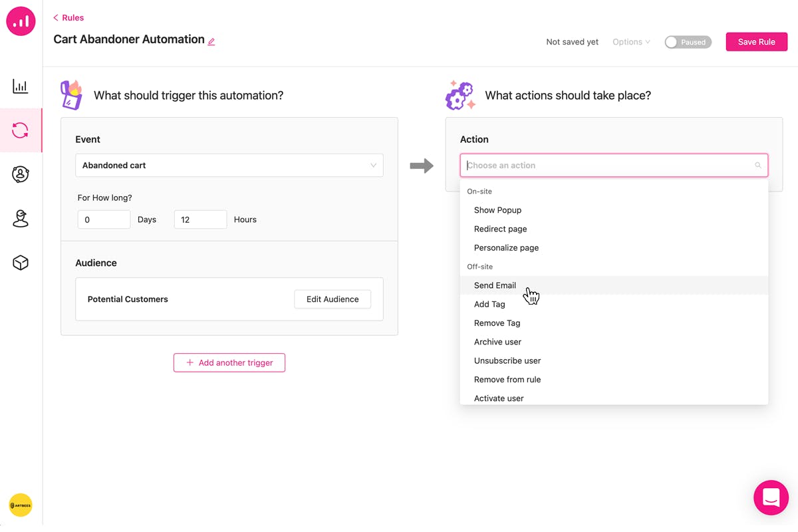The height and width of the screenshot is (532, 798).
Task: Edit rule name with the pencil icon
Action: (211, 42)
